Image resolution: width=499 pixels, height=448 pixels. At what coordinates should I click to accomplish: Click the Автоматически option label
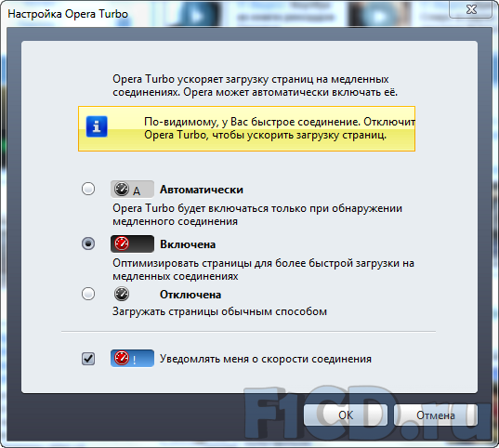point(202,190)
